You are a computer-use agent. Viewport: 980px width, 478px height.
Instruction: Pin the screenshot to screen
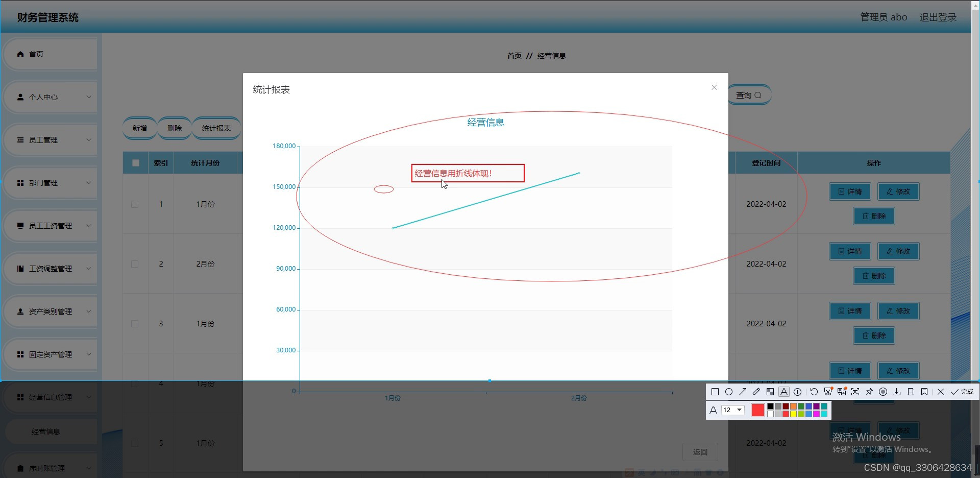(869, 392)
